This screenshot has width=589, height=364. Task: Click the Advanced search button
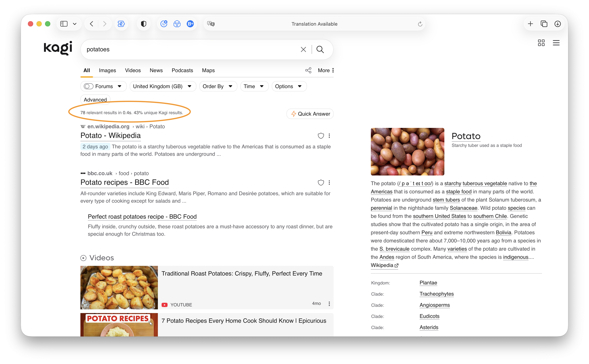[95, 100]
